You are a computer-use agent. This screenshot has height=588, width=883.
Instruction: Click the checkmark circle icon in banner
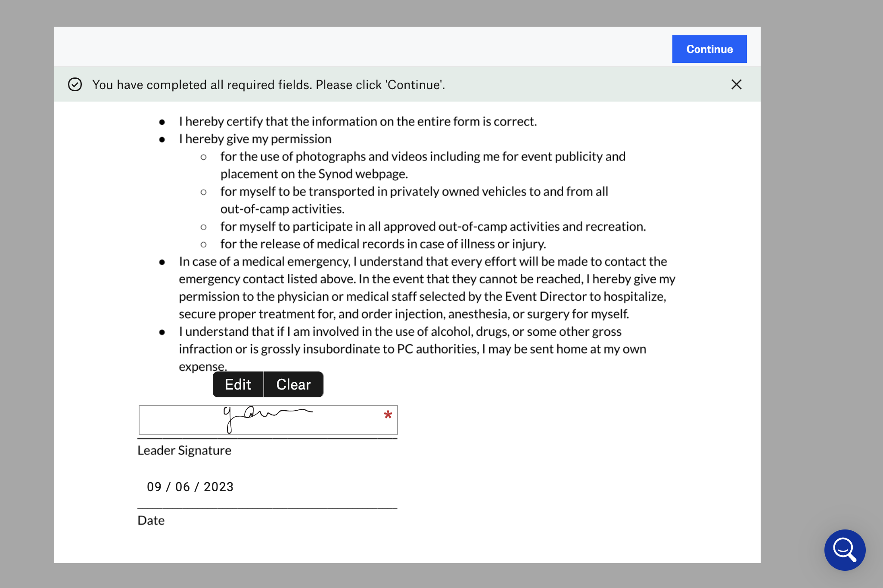tap(75, 84)
